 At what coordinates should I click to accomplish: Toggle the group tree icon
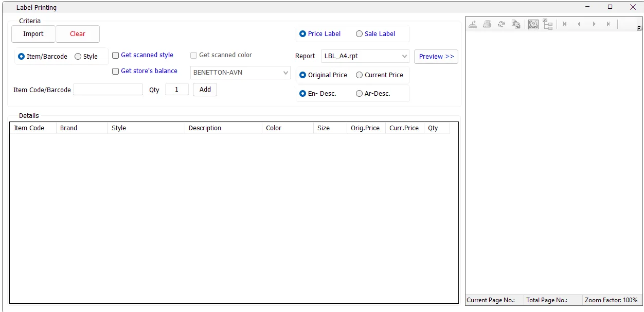click(x=548, y=24)
